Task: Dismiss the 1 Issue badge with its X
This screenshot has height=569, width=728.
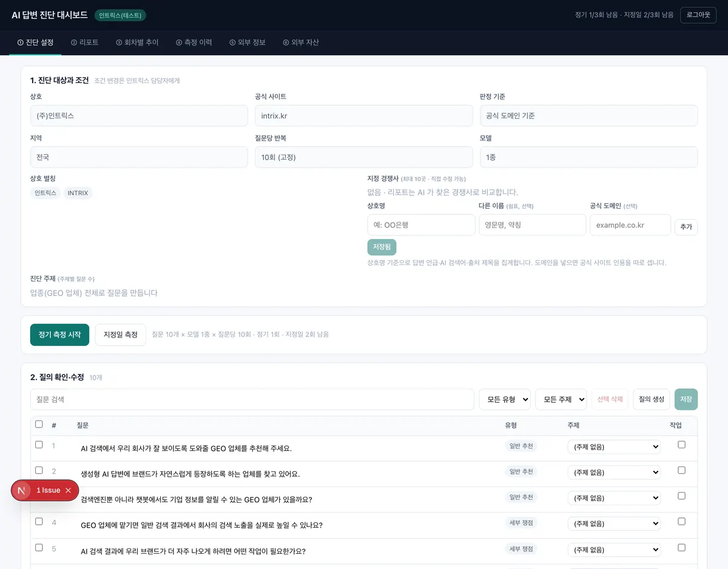Action: click(x=68, y=490)
